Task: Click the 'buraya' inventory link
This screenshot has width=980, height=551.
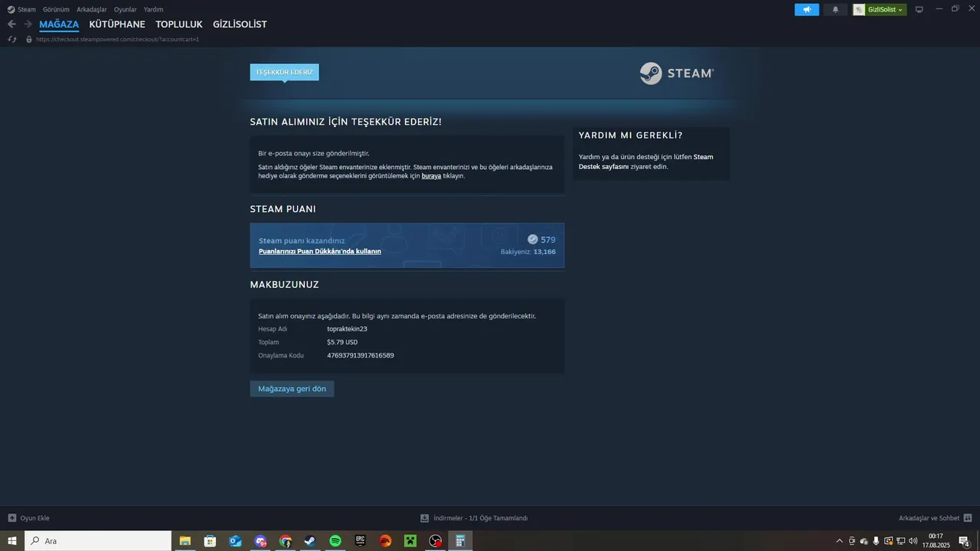Action: coord(431,176)
